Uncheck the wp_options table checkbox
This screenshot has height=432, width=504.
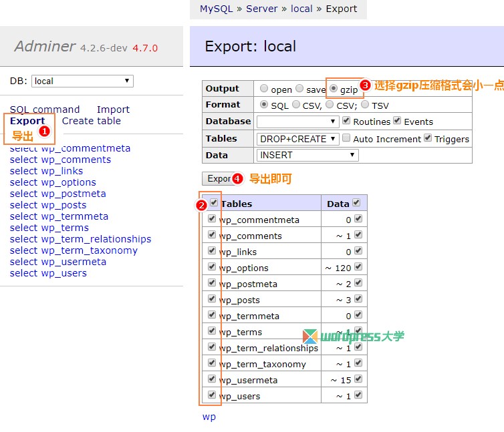click(x=211, y=266)
